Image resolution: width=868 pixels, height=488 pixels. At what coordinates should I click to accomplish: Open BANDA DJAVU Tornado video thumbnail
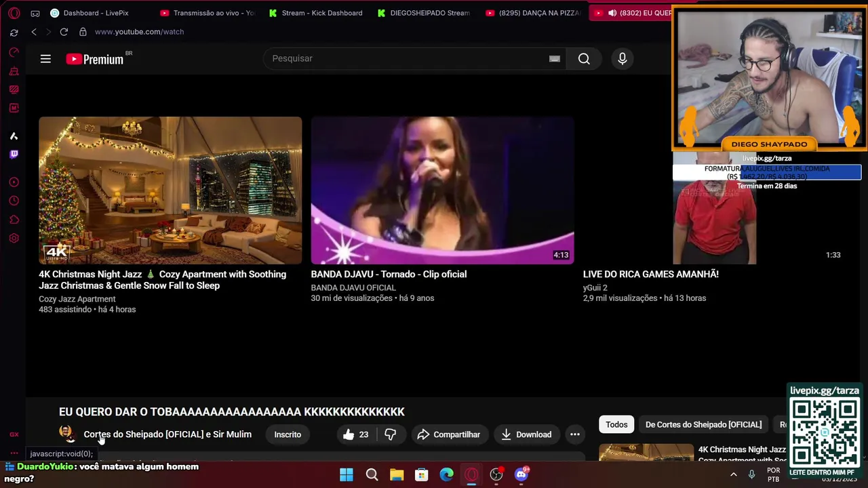[442, 190]
